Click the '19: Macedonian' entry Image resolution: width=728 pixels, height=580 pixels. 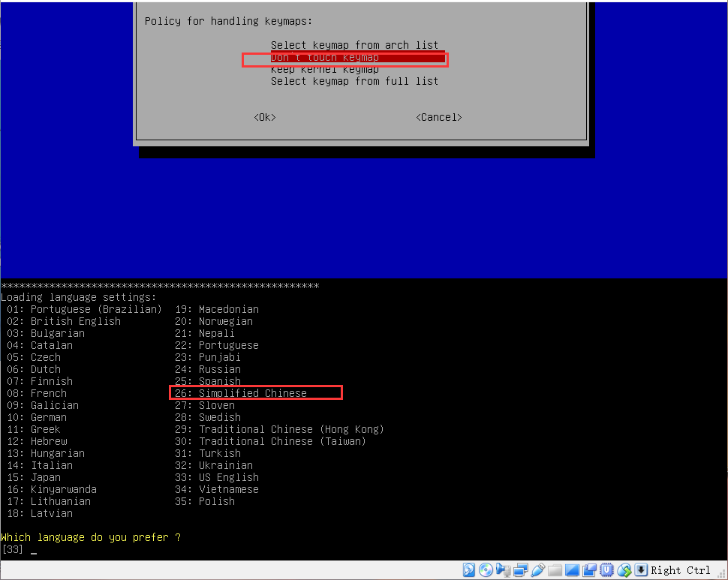217,309
